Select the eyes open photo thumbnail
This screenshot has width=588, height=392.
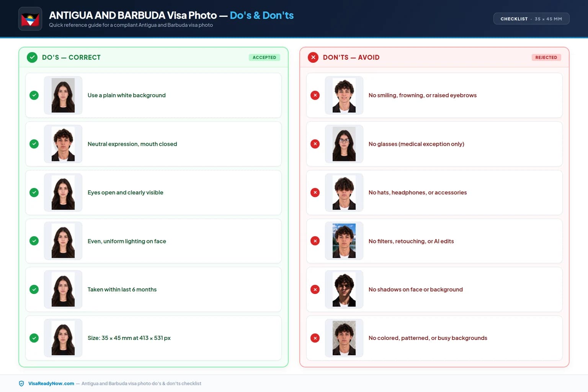[63, 193]
